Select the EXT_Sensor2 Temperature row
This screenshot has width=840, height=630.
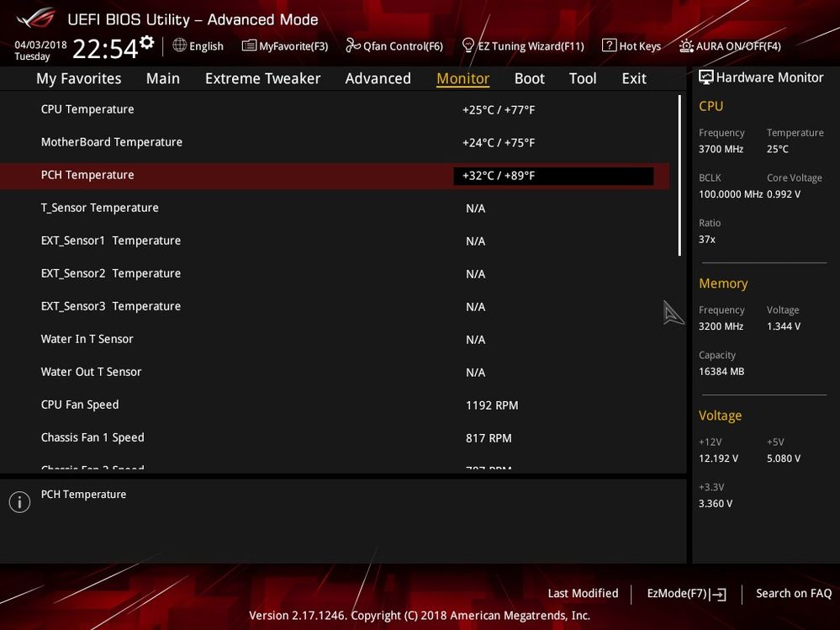[x=335, y=273]
